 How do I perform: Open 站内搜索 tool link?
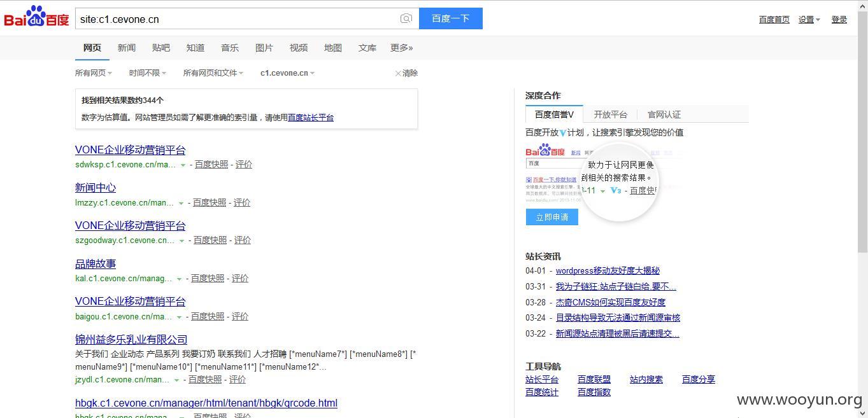point(646,379)
